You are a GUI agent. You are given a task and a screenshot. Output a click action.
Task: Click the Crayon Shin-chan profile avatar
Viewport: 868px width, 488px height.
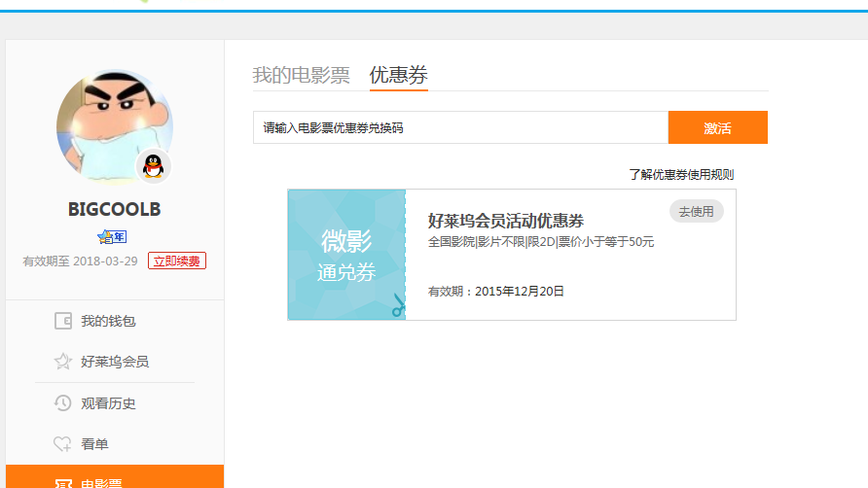point(115,126)
